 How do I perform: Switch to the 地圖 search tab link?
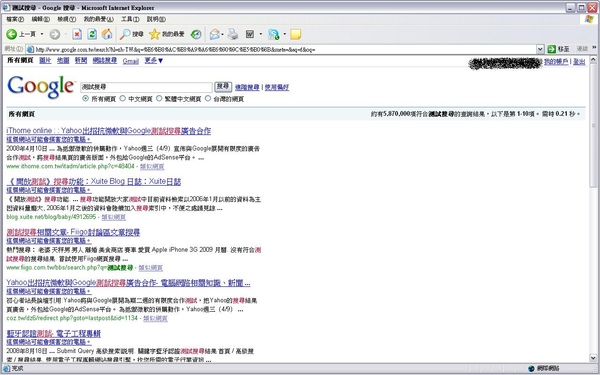coord(63,60)
